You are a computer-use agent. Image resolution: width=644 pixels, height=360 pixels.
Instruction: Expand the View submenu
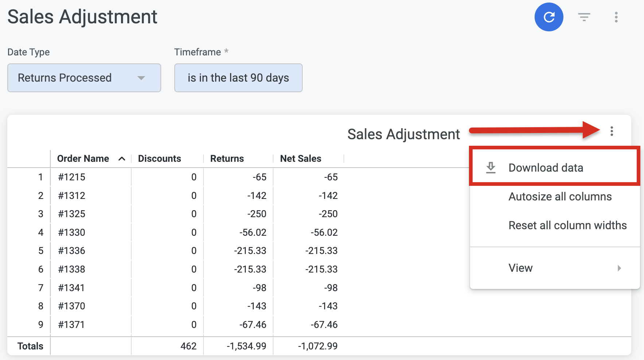tap(520, 268)
